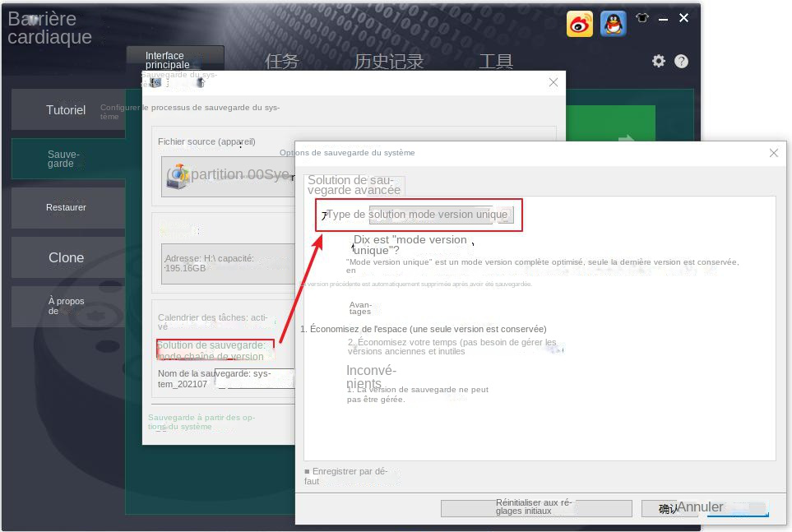This screenshot has width=792, height=532.
Task: Open the 历史记录 menu item
Action: point(388,60)
